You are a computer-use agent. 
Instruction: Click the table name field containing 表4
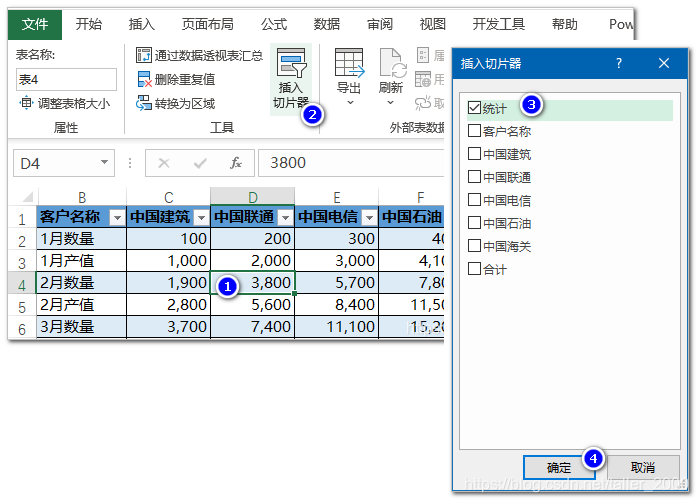(66, 79)
